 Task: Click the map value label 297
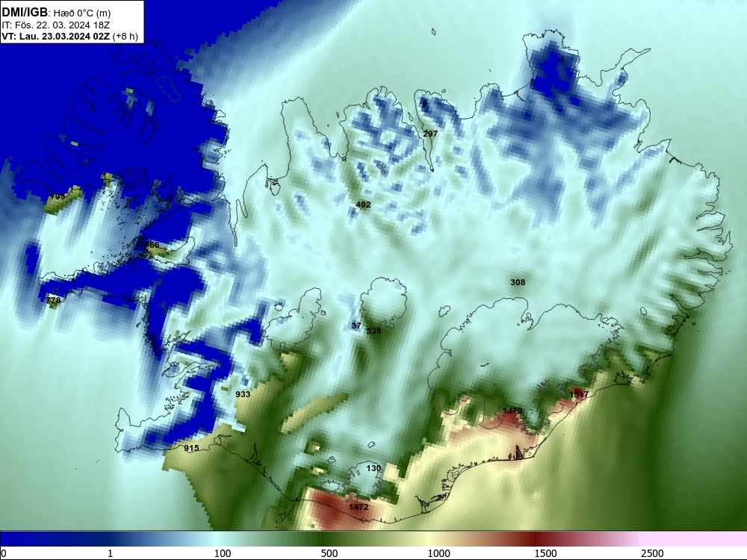click(x=430, y=134)
